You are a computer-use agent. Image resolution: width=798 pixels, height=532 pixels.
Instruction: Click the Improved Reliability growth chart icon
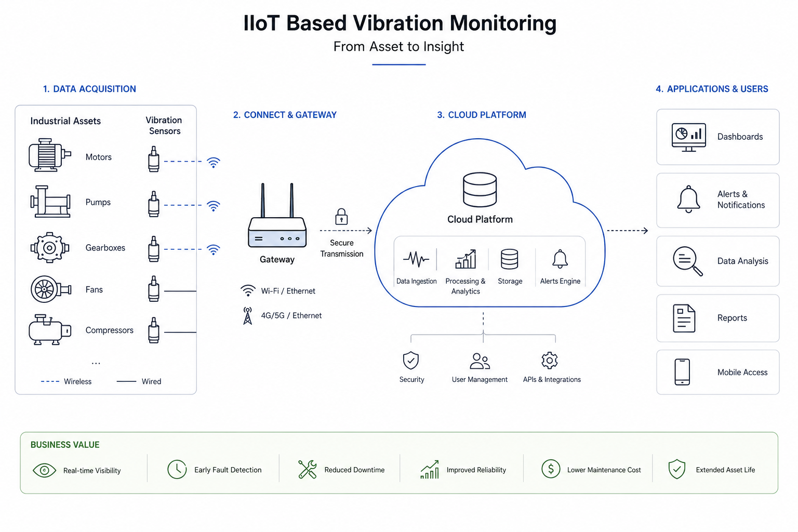[x=430, y=469]
